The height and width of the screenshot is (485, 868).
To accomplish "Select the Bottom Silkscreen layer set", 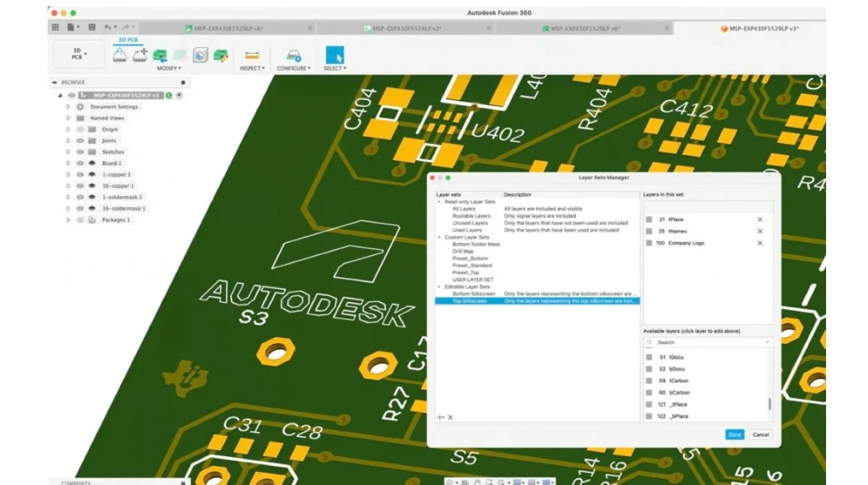I will pyautogui.click(x=474, y=294).
